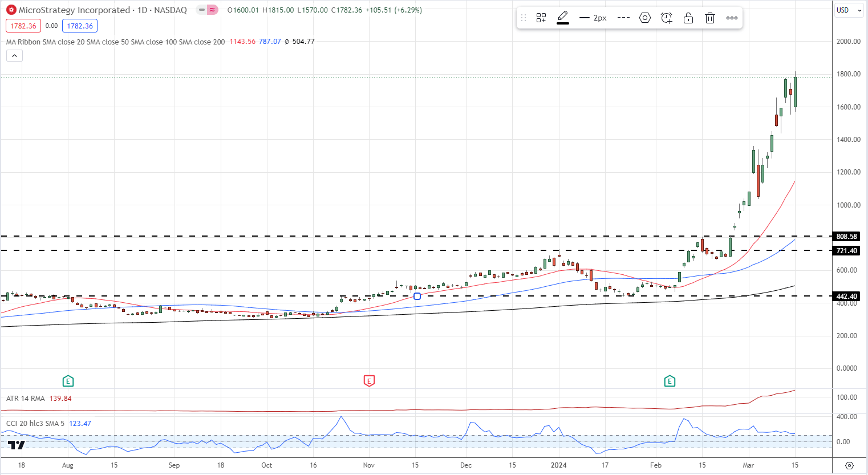Toggle the pink market status indicator

pos(212,10)
